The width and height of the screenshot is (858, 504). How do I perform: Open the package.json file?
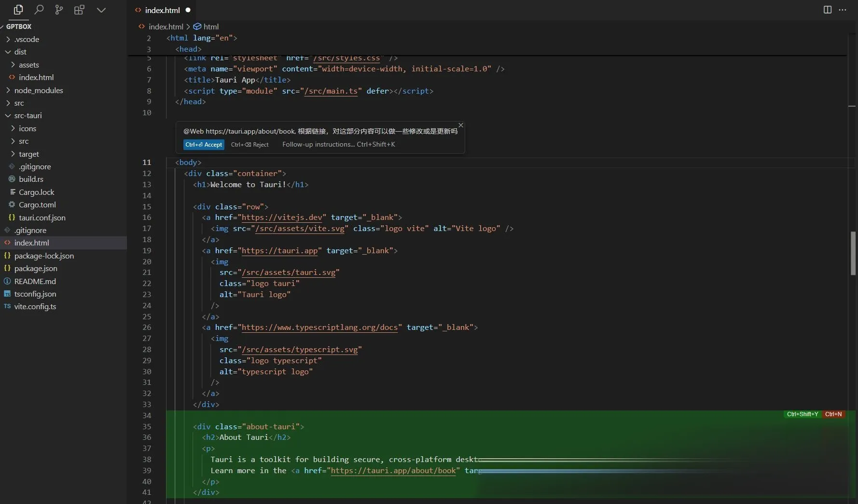[x=36, y=268]
